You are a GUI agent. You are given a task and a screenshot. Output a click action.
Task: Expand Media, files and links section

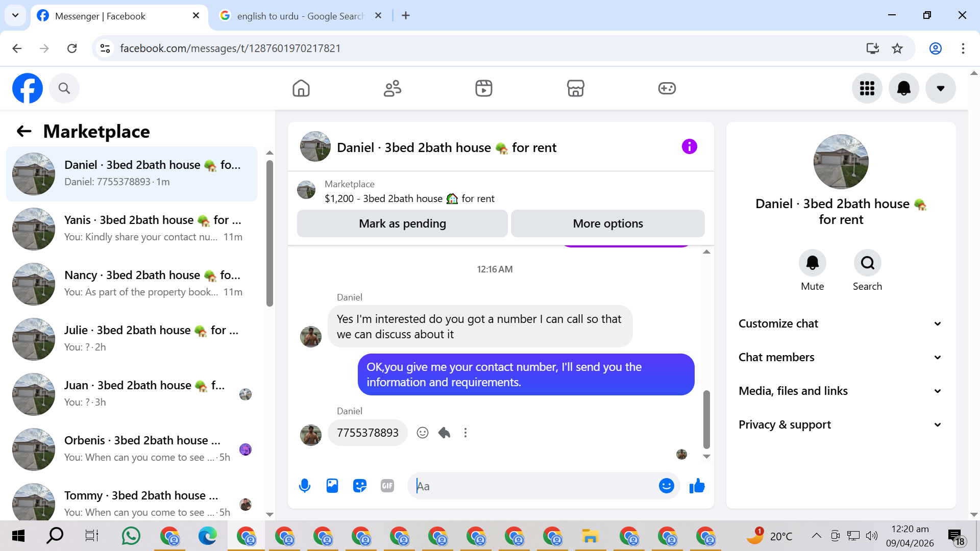pos(840,391)
